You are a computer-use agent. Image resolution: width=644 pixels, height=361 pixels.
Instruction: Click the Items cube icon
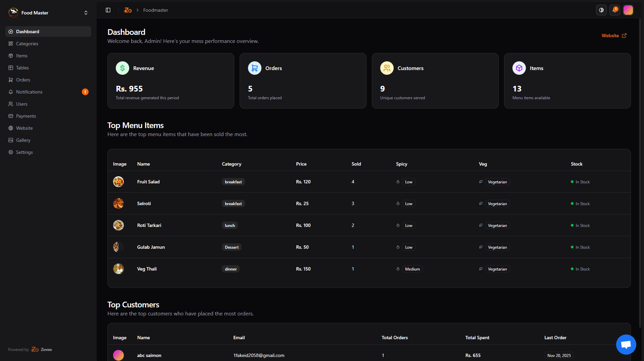tap(519, 68)
